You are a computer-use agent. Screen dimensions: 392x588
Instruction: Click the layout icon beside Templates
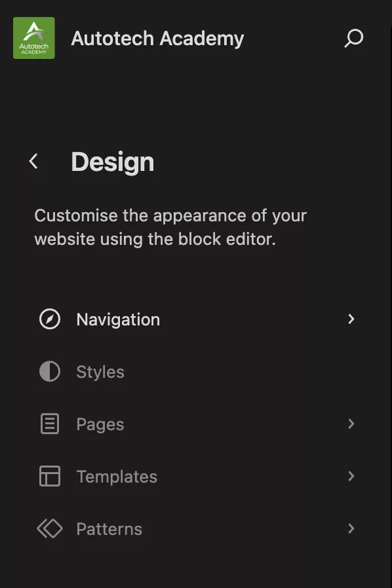point(50,476)
